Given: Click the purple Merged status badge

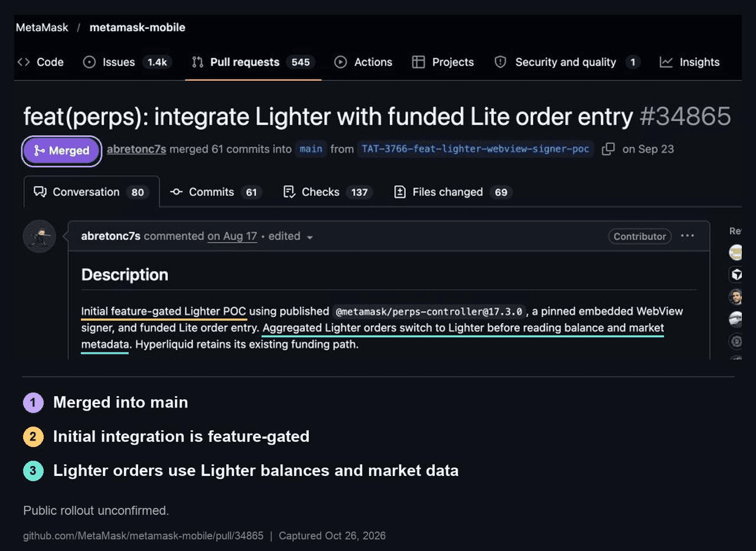Looking at the screenshot, I should [61, 151].
